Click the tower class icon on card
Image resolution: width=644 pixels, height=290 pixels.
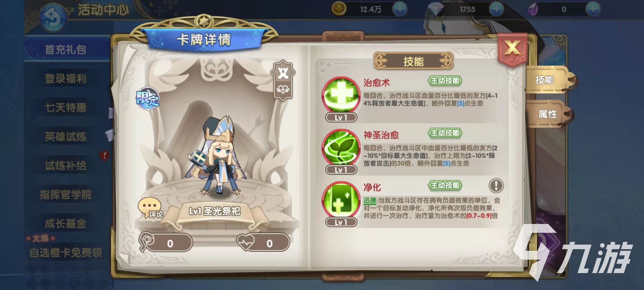tap(283, 73)
